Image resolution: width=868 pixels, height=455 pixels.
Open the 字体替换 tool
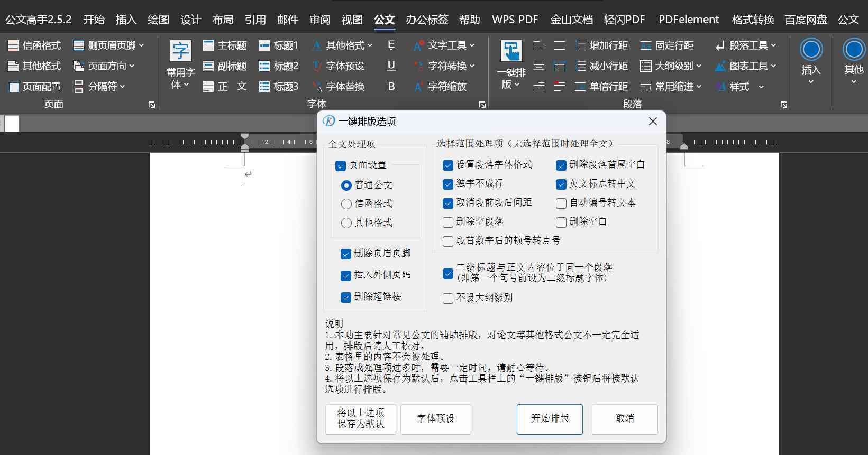339,87
